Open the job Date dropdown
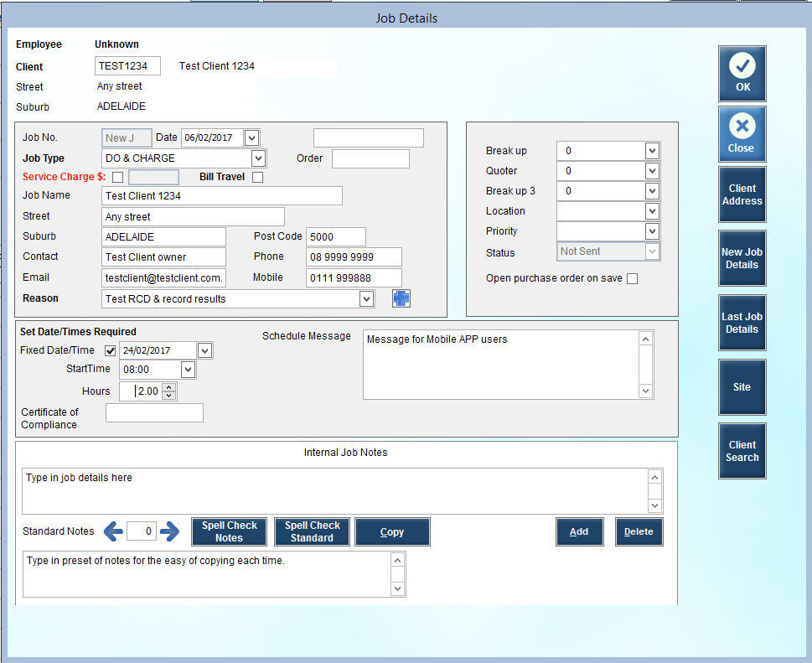Image resolution: width=812 pixels, height=663 pixels. point(251,137)
